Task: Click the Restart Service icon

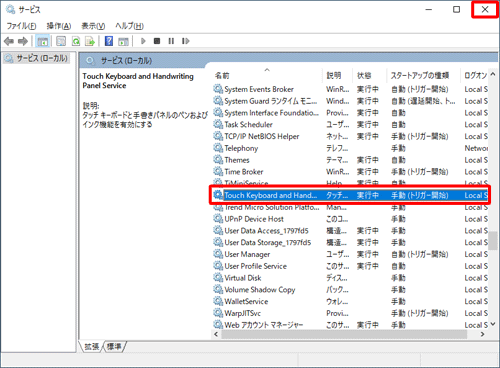Action: pyautogui.click(x=186, y=41)
